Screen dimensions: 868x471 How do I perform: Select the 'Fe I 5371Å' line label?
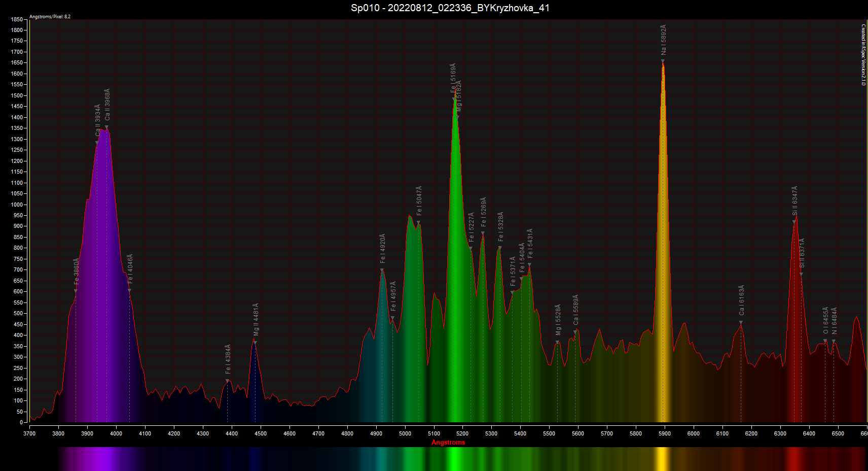click(513, 272)
